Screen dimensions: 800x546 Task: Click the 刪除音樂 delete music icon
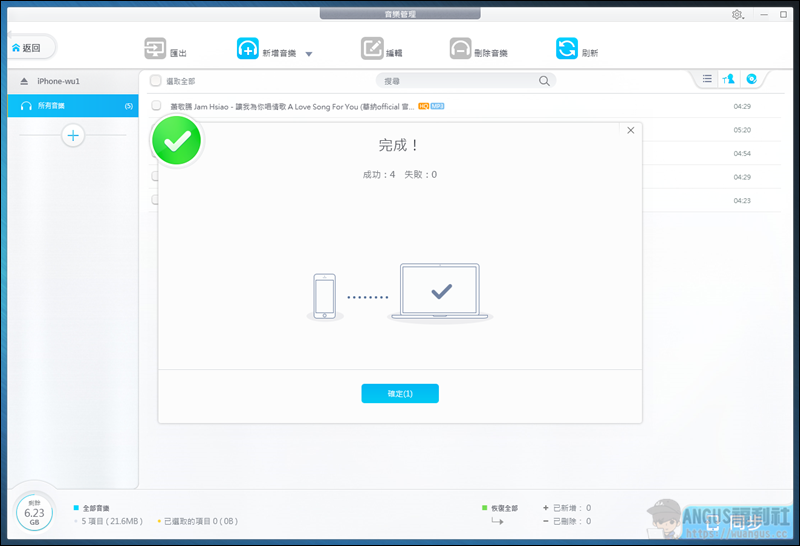pyautogui.click(x=460, y=49)
